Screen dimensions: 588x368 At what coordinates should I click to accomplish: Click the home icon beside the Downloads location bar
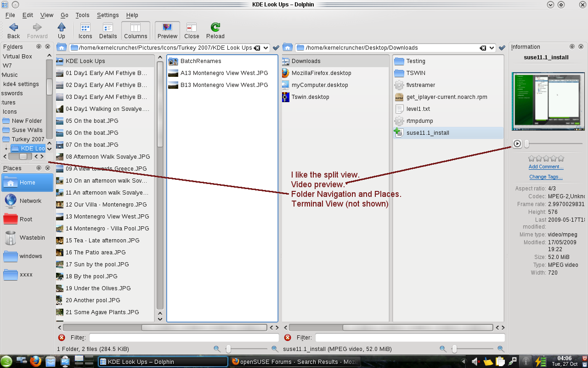(288, 47)
